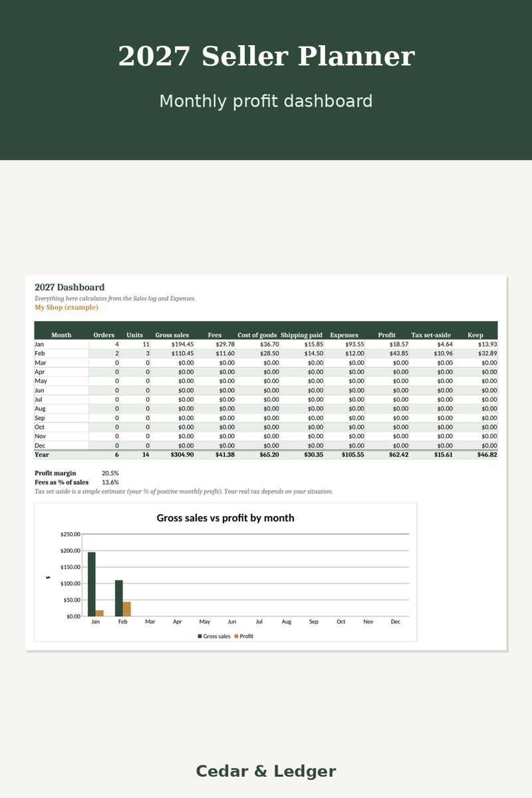Select Jan shipping paid cell $15.85
Screen dimensions: 532x798
click(x=313, y=344)
